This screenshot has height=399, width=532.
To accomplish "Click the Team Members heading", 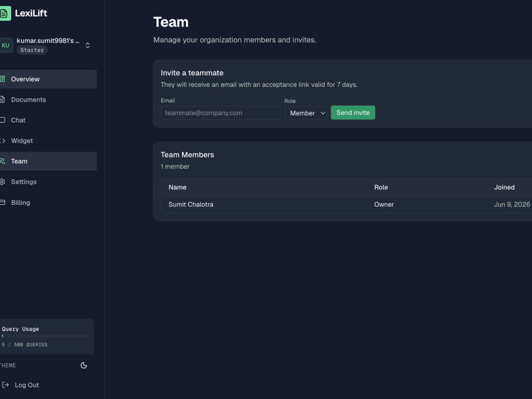I will pos(187,155).
